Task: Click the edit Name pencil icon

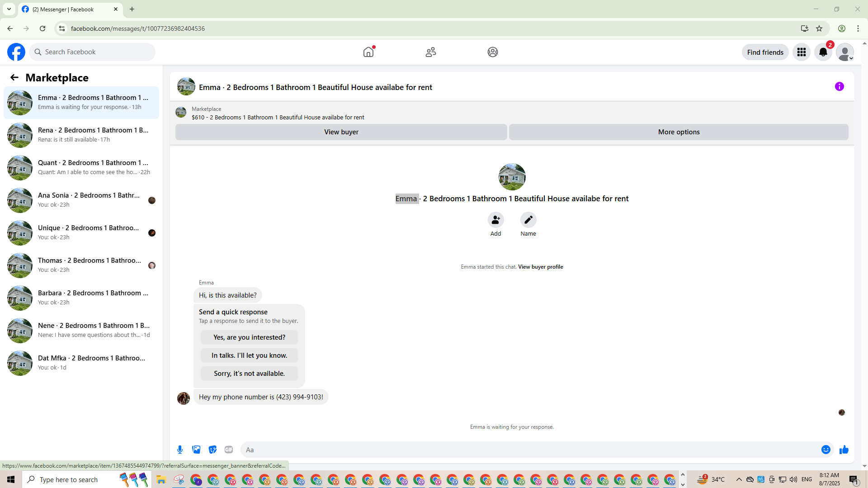Action: 528,220
